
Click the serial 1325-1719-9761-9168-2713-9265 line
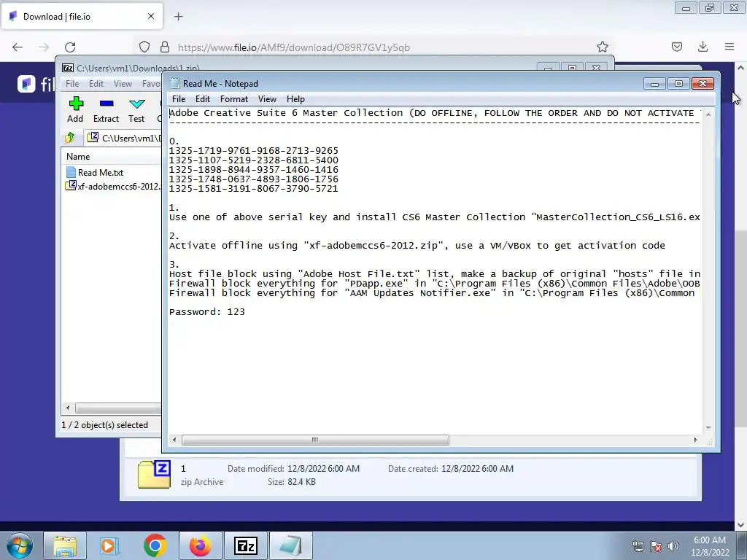pyautogui.click(x=253, y=151)
